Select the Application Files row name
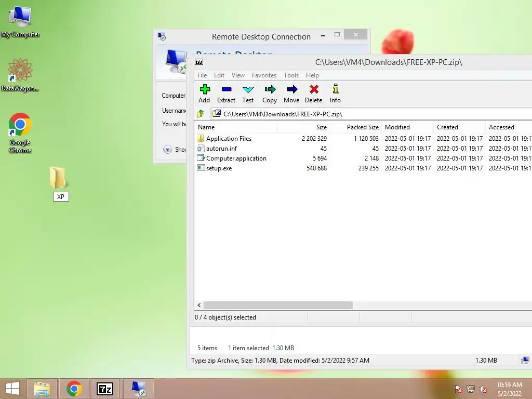This screenshot has width=532, height=399. [229, 138]
